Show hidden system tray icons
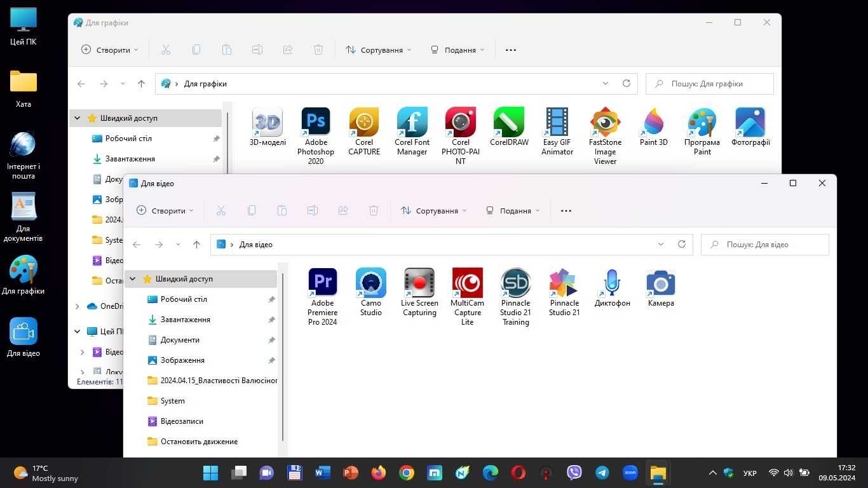Image resolution: width=868 pixels, height=488 pixels. [x=712, y=473]
